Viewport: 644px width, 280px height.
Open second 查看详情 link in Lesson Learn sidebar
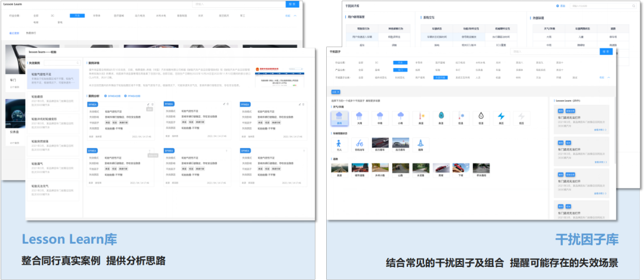pos(600,162)
